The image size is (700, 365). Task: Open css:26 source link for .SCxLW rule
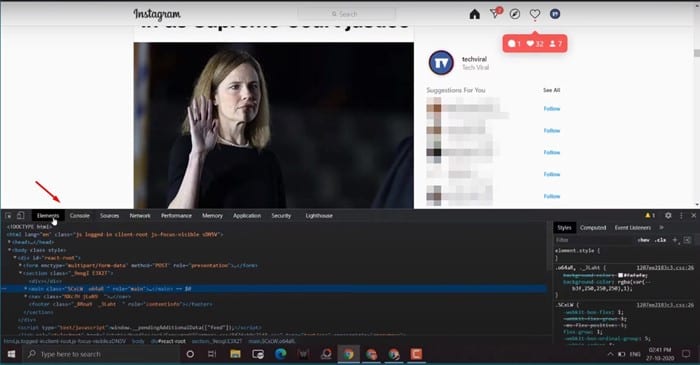[665, 305]
